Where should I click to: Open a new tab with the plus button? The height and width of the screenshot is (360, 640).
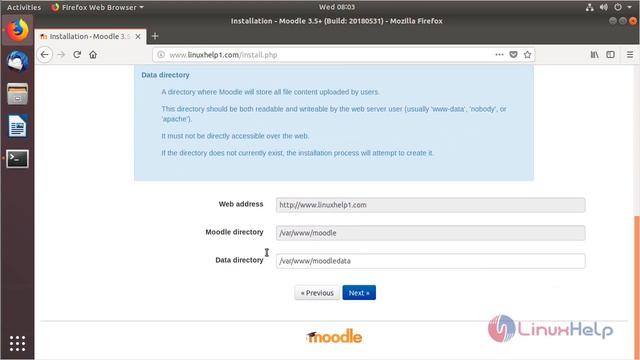coord(155,36)
